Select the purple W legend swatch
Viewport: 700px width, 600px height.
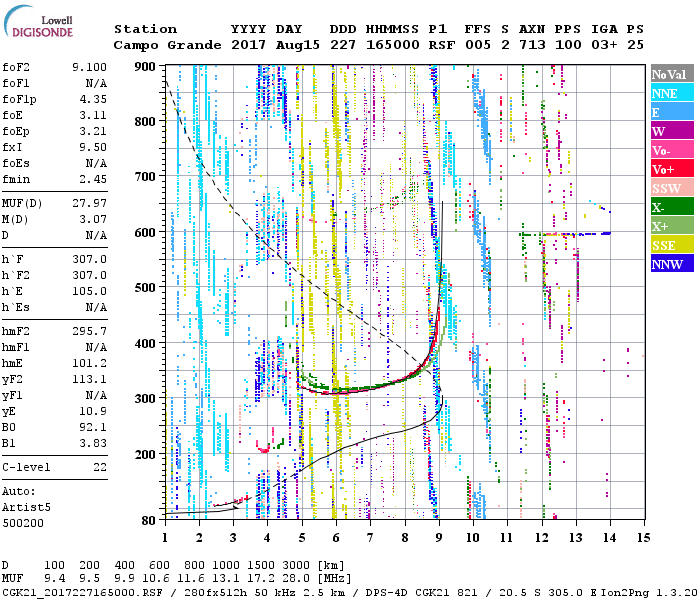point(669,131)
